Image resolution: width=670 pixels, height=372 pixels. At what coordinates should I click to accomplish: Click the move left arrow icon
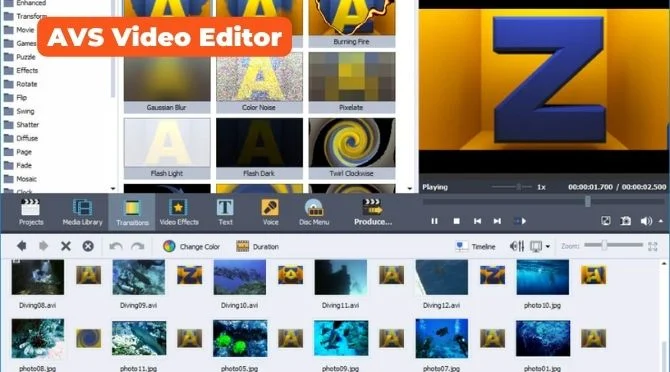click(x=22, y=246)
